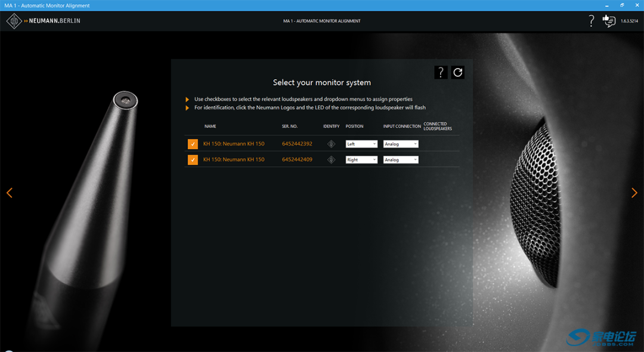Open the panel's question mark help button
Image resolution: width=644 pixels, height=352 pixels.
pyautogui.click(x=441, y=72)
